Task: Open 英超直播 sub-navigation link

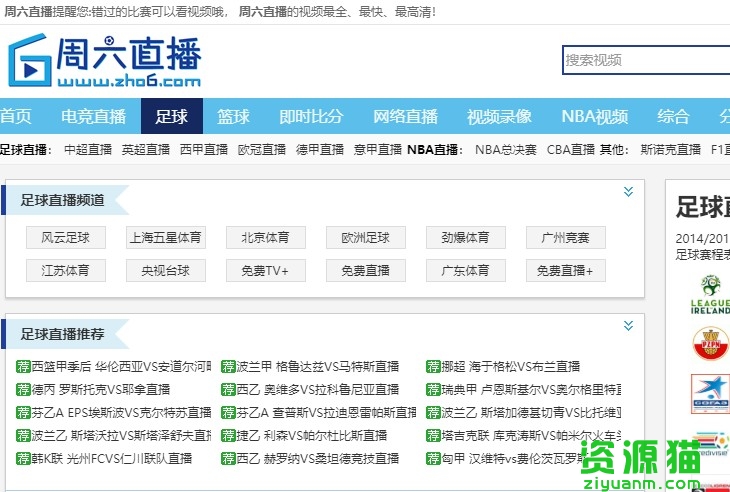Action: click(146, 149)
